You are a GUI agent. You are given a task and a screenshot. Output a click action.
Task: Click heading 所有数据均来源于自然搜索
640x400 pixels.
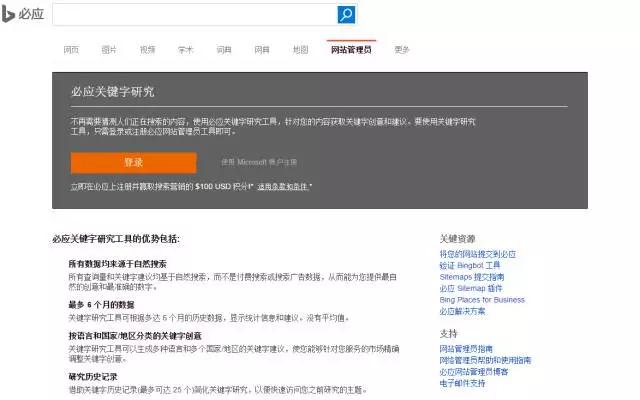coord(118,264)
